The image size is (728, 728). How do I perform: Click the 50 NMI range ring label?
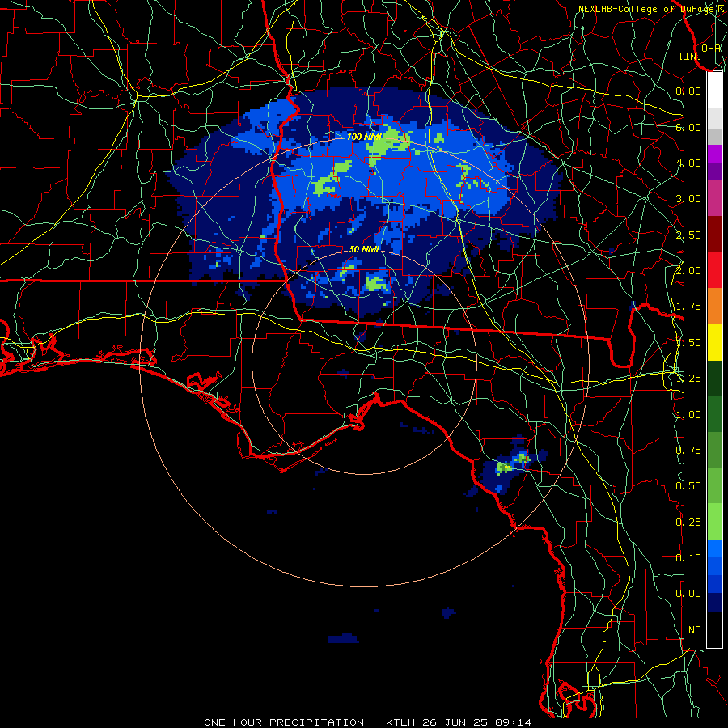364,249
